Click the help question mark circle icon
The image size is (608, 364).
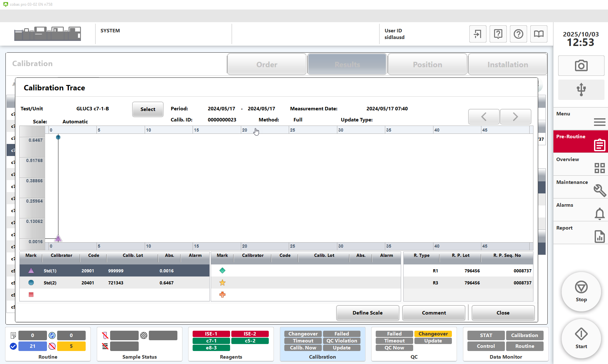tap(518, 34)
